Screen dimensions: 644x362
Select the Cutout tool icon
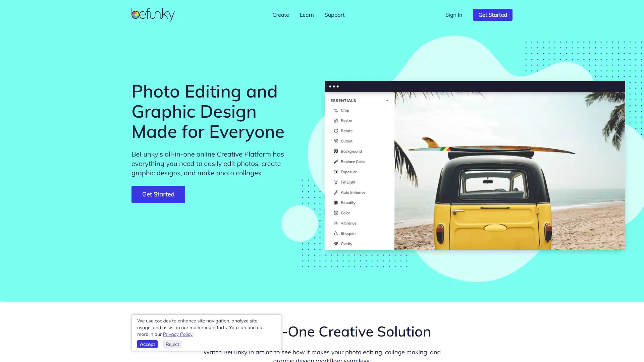[x=336, y=141]
